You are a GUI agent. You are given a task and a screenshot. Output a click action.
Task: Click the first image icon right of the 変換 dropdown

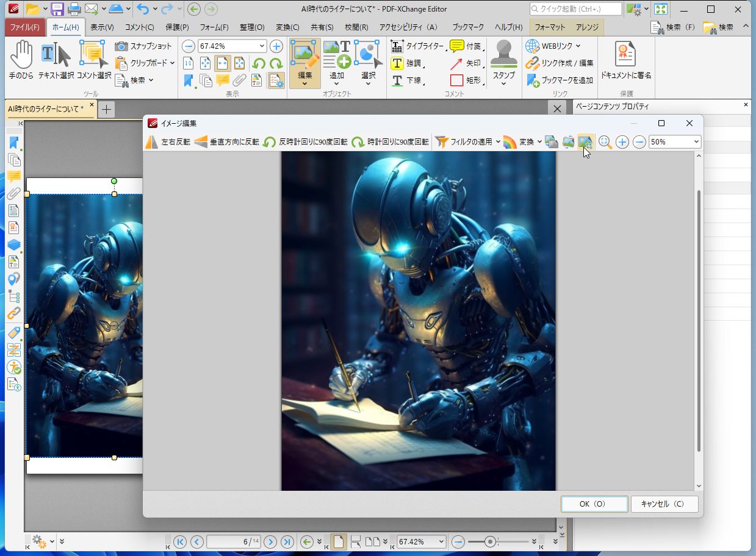coord(552,141)
